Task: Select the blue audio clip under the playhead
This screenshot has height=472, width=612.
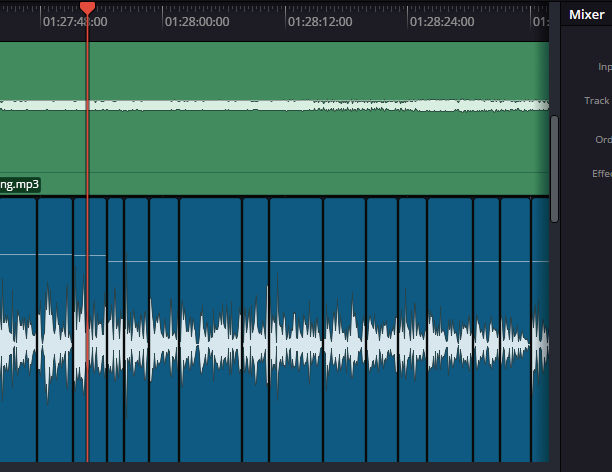Action: click(90, 330)
